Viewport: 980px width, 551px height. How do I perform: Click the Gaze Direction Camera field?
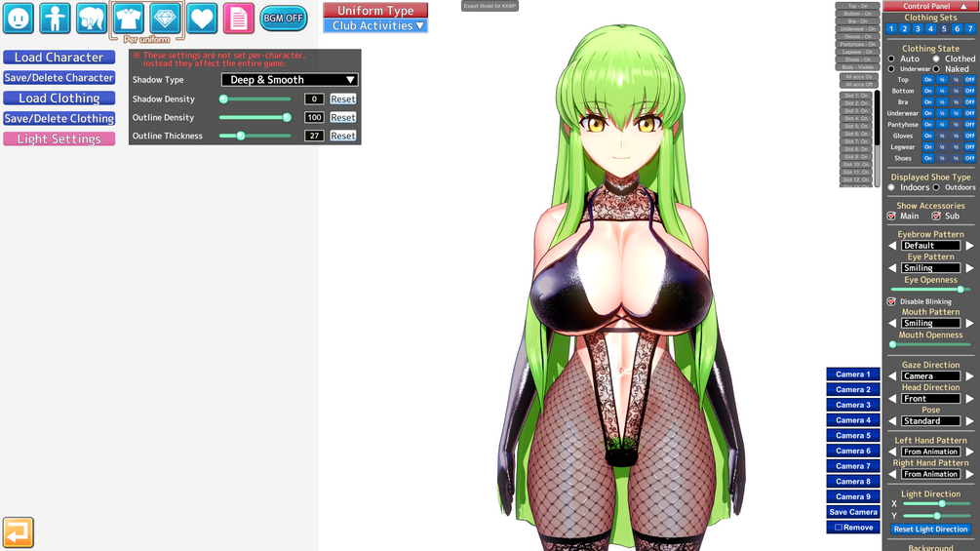point(930,376)
